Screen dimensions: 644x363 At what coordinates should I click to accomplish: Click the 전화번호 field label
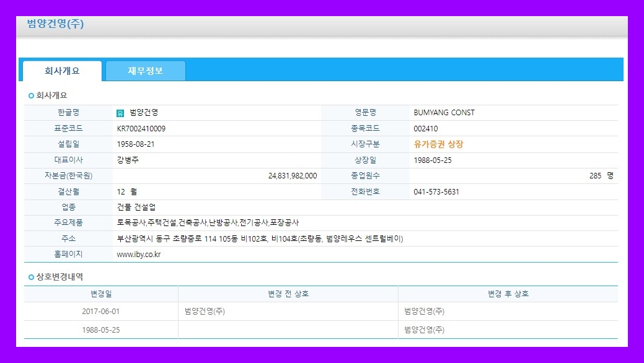pyautogui.click(x=366, y=191)
